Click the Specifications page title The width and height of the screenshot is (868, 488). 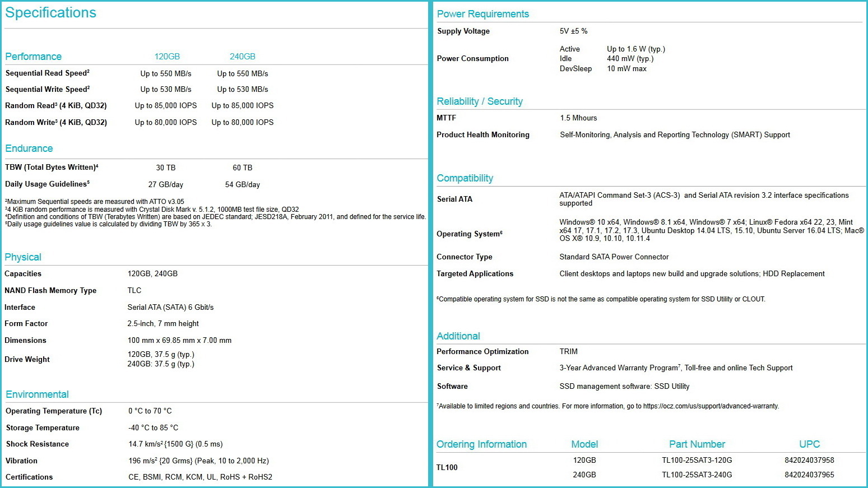(50, 13)
